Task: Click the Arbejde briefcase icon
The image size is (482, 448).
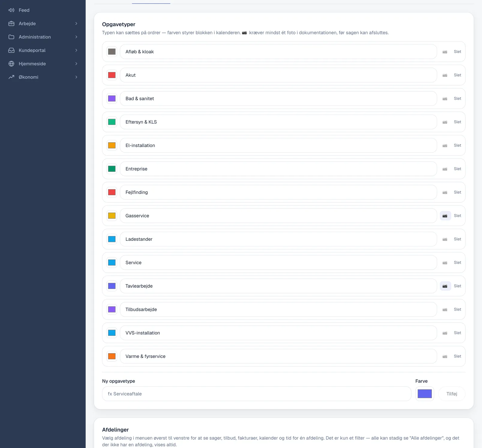Action: [x=11, y=23]
